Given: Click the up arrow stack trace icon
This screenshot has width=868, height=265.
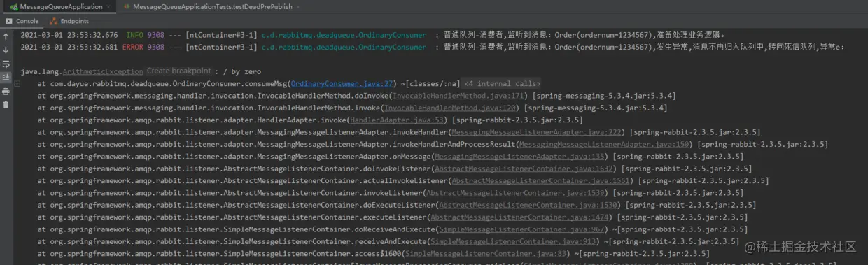Looking at the screenshot, I should click(6, 36).
